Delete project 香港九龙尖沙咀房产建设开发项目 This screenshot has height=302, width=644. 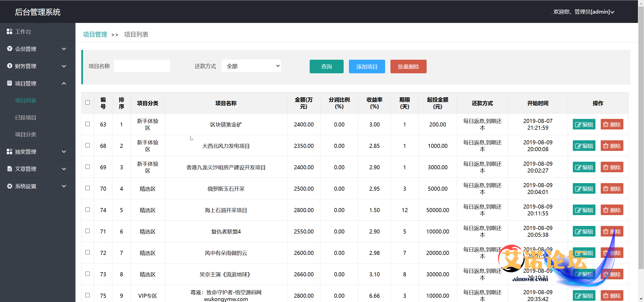pyautogui.click(x=612, y=167)
